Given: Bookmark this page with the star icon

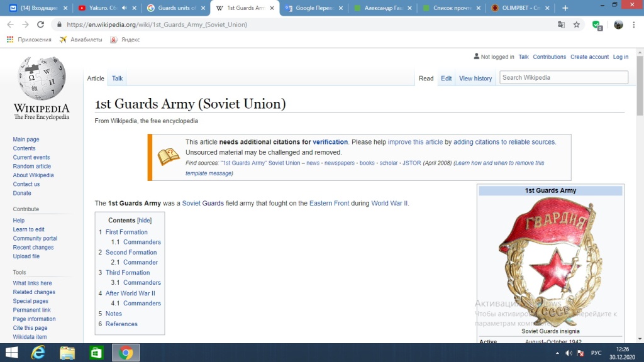Looking at the screenshot, I should click(x=576, y=25).
